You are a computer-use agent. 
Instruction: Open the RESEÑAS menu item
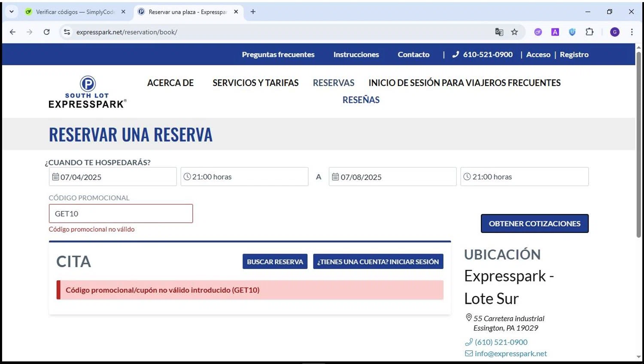pyautogui.click(x=361, y=100)
